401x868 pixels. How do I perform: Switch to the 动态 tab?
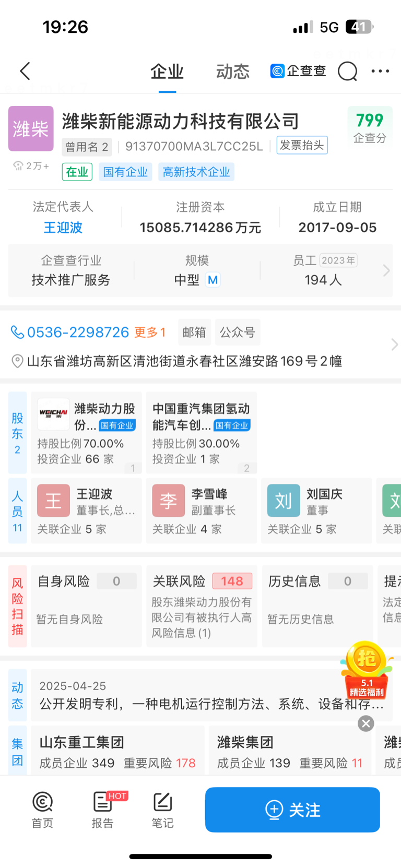[233, 72]
